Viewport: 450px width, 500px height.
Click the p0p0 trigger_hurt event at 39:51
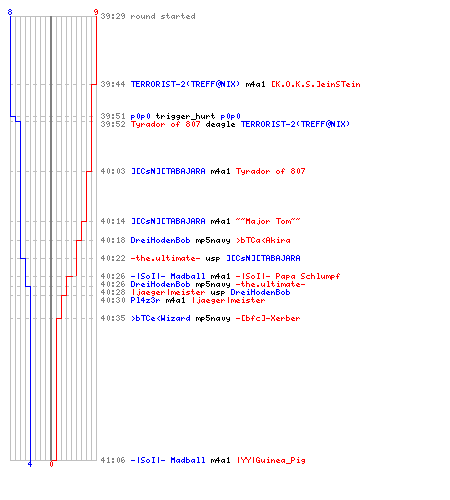(x=185, y=116)
